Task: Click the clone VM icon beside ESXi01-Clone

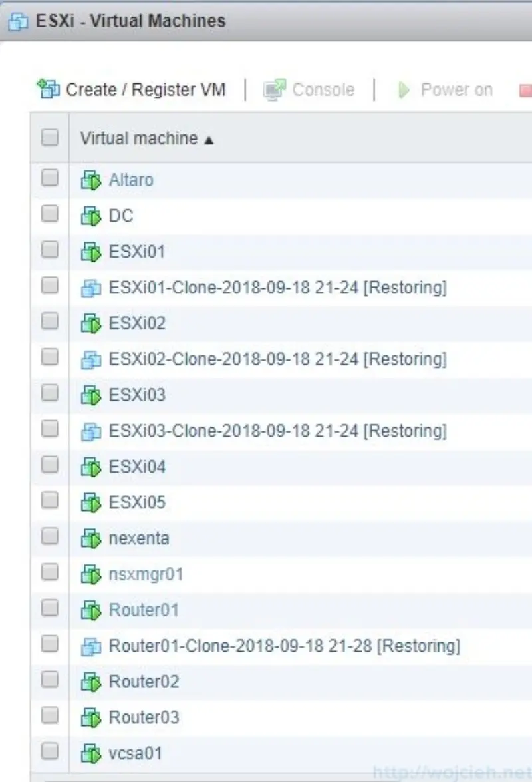Action: pyautogui.click(x=90, y=287)
